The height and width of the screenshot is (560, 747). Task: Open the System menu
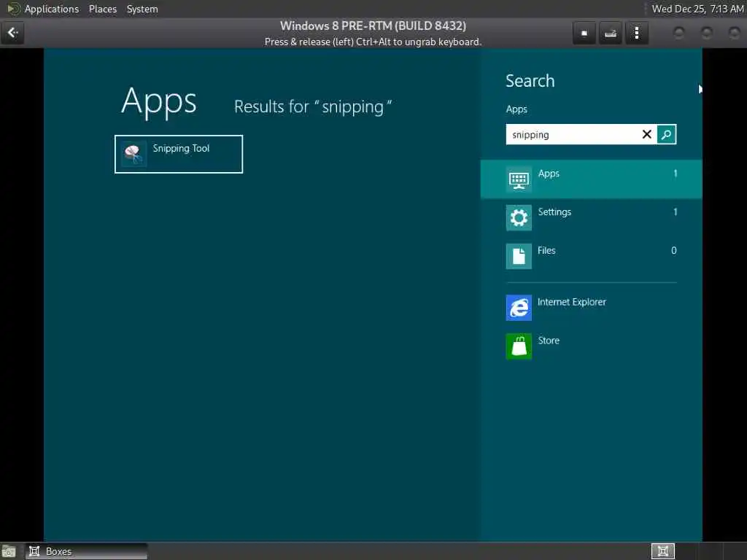[x=142, y=9]
